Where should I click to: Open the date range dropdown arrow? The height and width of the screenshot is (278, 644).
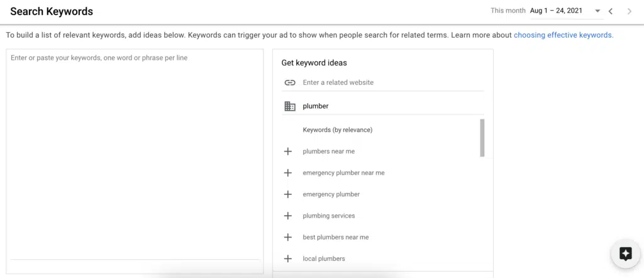597,11
